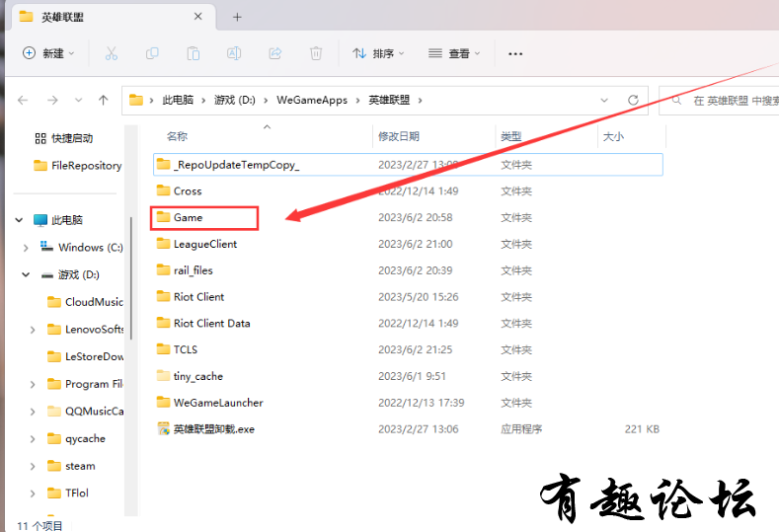
Task: Expand the qycache folder node
Action: click(x=33, y=438)
